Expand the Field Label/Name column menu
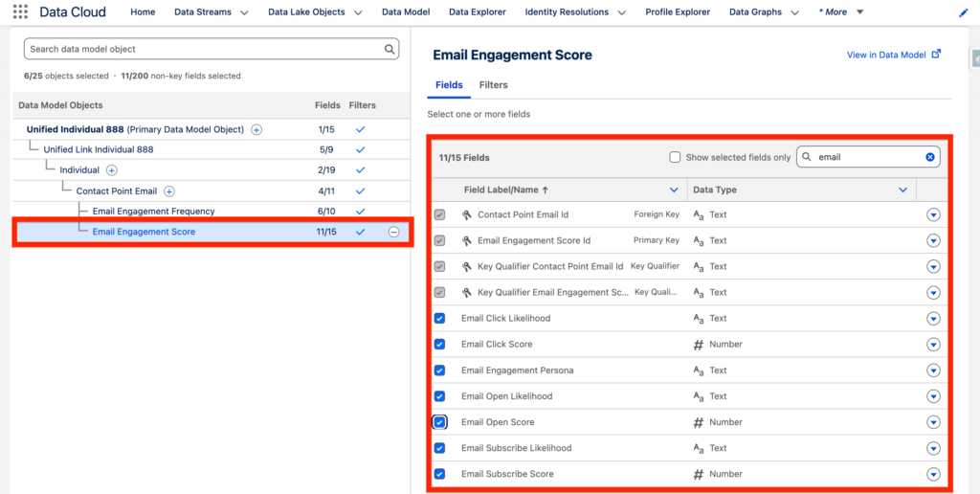980x494 pixels. [674, 191]
